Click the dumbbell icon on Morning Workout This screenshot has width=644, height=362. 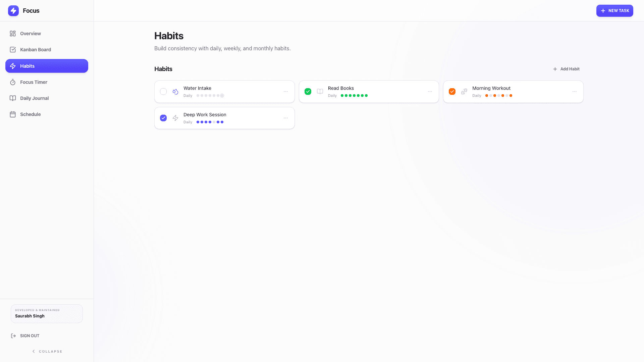coord(464,92)
